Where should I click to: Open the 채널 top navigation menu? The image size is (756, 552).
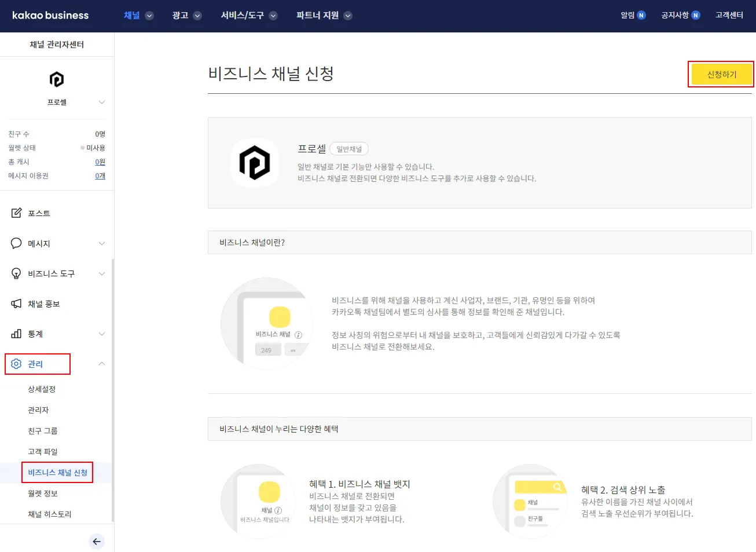click(132, 16)
